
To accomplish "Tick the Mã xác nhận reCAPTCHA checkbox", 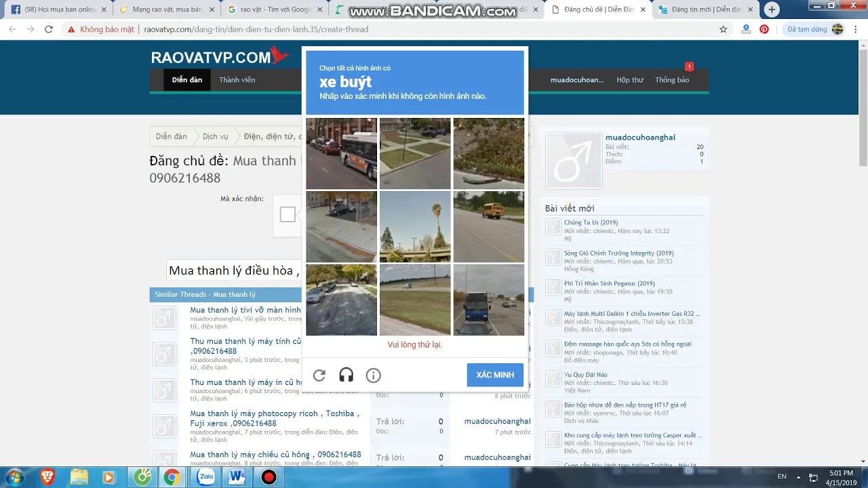I will click(288, 215).
